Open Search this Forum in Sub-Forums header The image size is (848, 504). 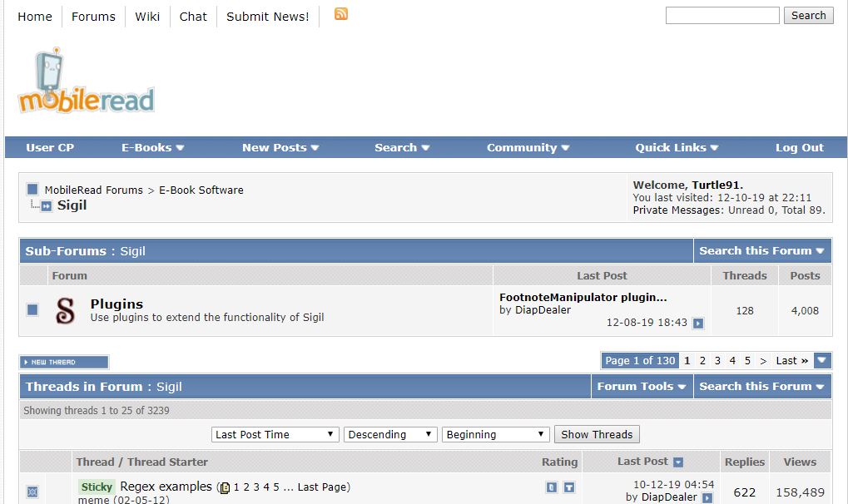pos(761,251)
